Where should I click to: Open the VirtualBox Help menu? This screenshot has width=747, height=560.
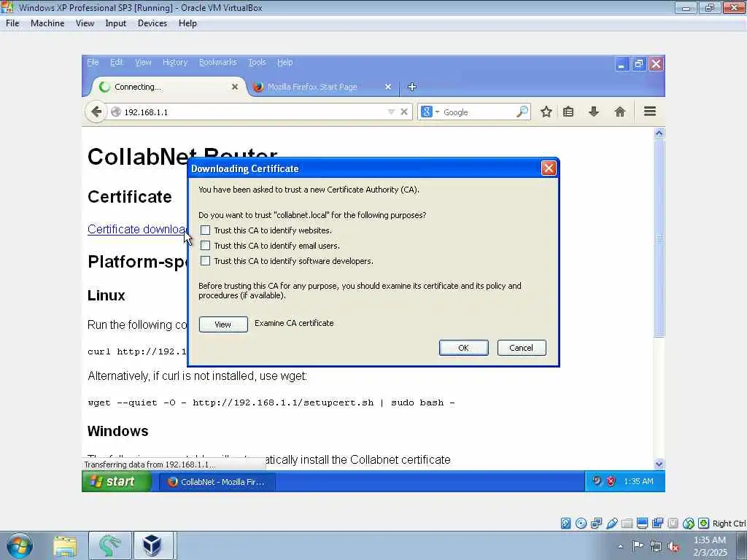187,23
